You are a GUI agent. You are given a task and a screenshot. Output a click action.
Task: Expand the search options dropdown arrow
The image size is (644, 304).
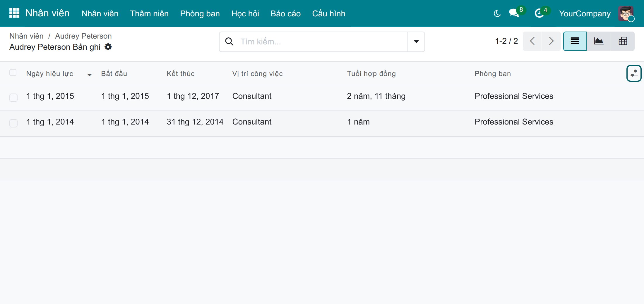pos(416,42)
